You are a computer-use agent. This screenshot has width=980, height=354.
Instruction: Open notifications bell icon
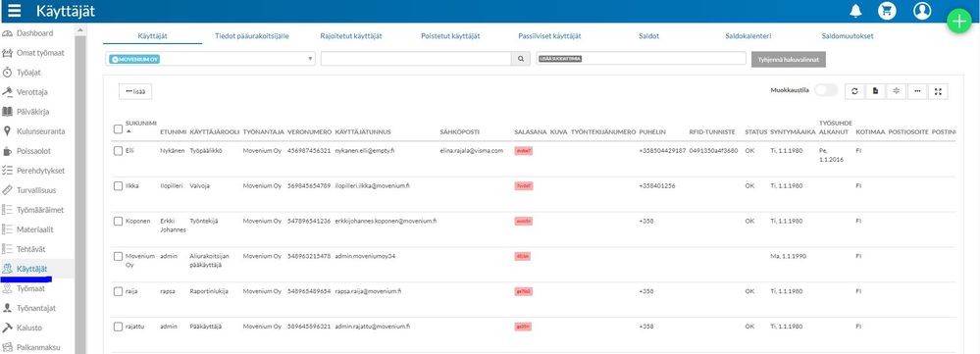[855, 11]
